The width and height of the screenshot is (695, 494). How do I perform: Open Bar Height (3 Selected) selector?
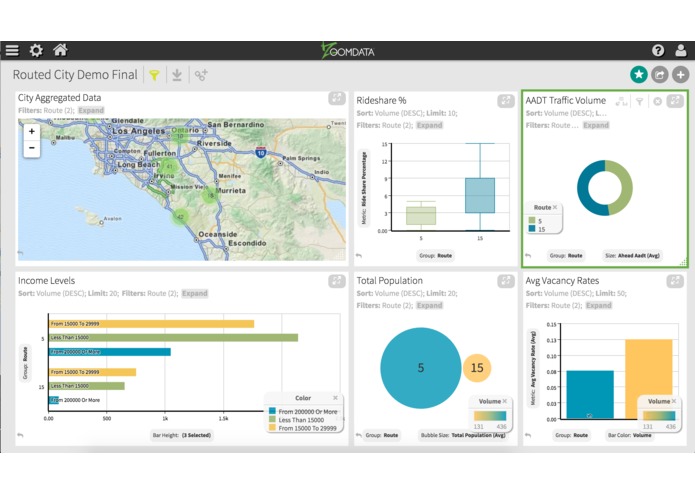tap(182, 435)
